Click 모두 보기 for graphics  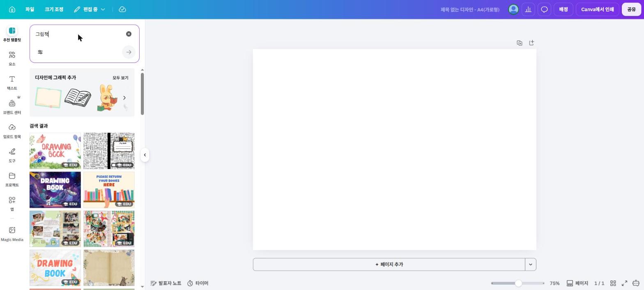(120, 78)
